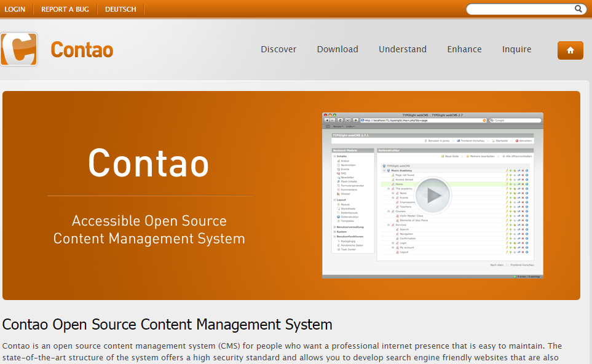Open the Discover menu
The height and width of the screenshot is (364, 592).
click(278, 49)
